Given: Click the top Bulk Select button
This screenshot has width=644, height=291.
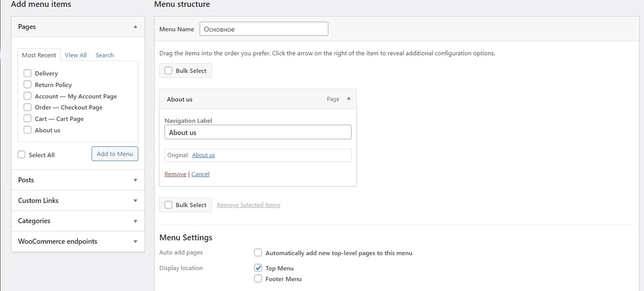Looking at the screenshot, I should coord(186,71).
